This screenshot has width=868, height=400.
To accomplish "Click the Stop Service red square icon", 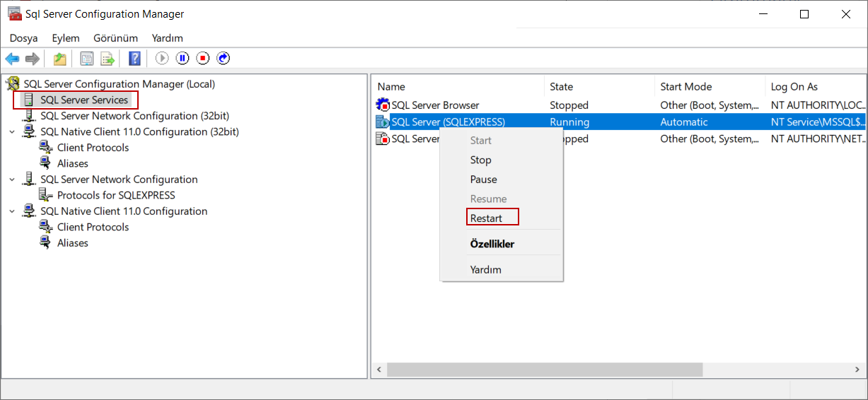I will coord(203,59).
